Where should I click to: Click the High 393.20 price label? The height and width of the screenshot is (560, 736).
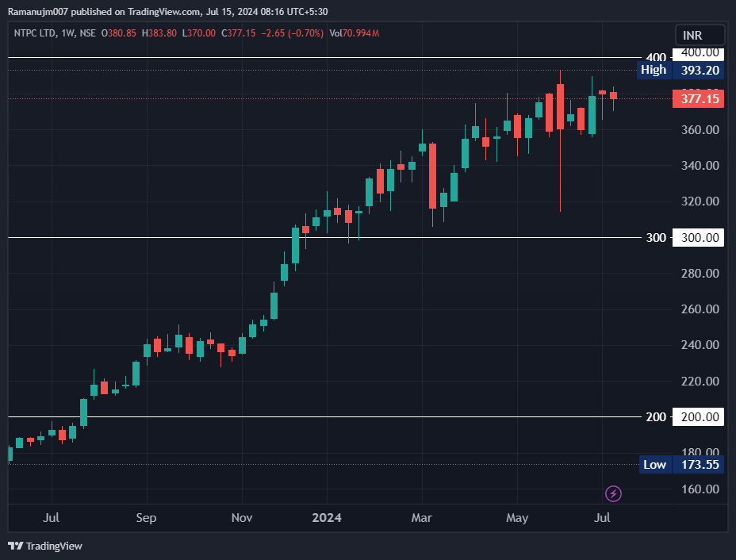pos(680,70)
